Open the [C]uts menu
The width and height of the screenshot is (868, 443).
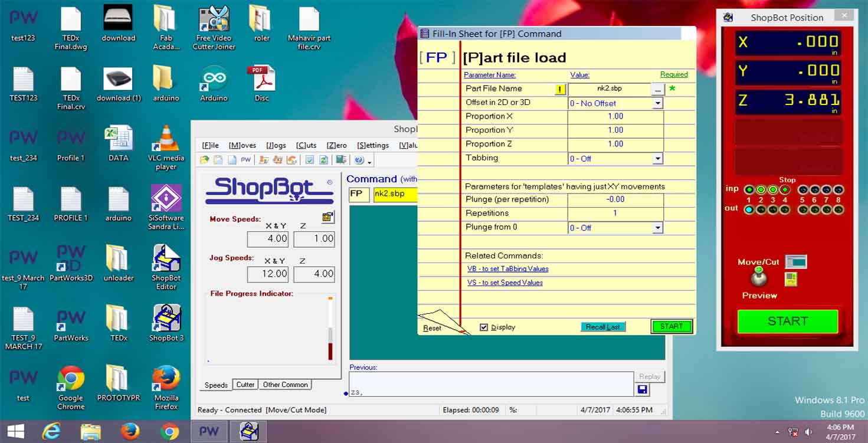tap(306, 145)
